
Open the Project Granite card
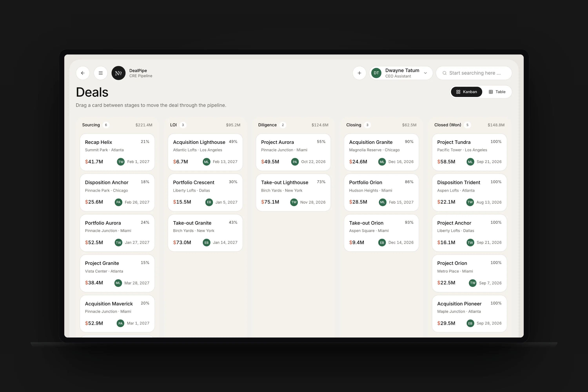(x=117, y=273)
